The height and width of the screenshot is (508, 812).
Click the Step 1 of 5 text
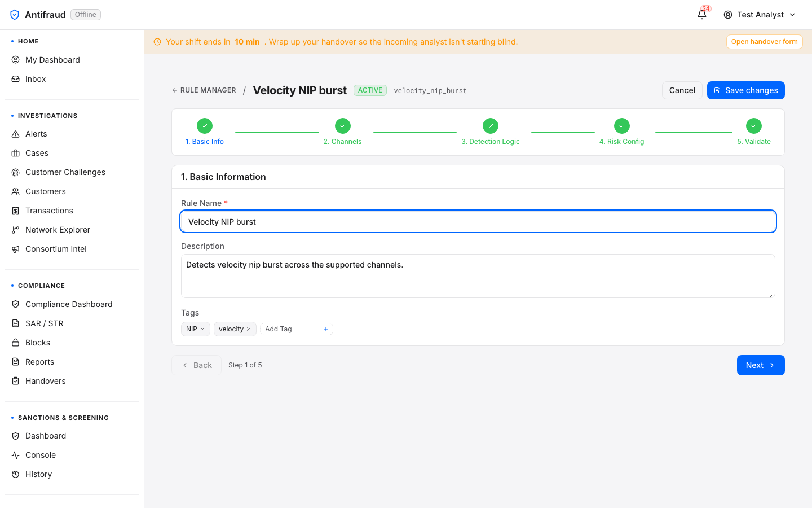[x=245, y=365]
